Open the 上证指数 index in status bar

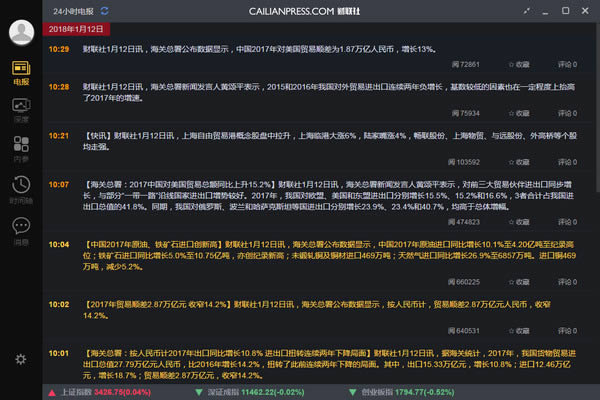point(100,392)
